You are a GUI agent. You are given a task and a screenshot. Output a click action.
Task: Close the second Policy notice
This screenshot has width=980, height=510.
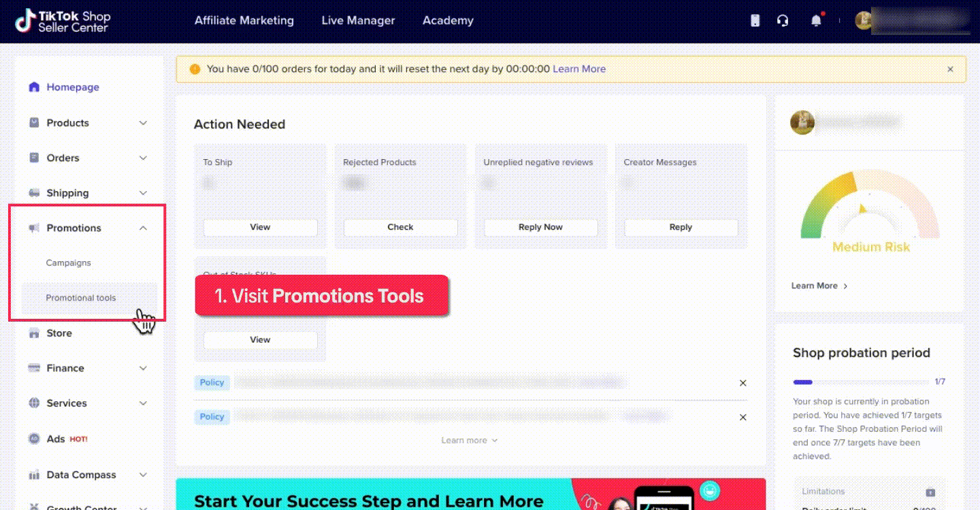coord(742,417)
